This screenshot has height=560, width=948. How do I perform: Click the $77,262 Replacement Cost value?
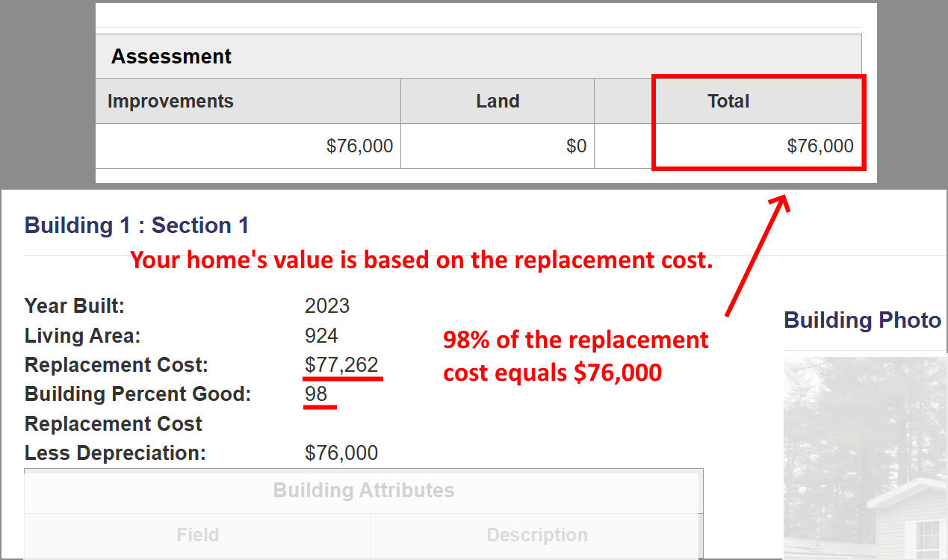(x=341, y=365)
